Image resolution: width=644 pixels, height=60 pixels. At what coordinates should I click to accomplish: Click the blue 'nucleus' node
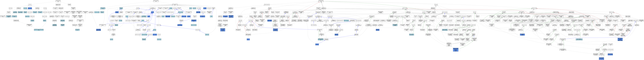tap(143, 21)
